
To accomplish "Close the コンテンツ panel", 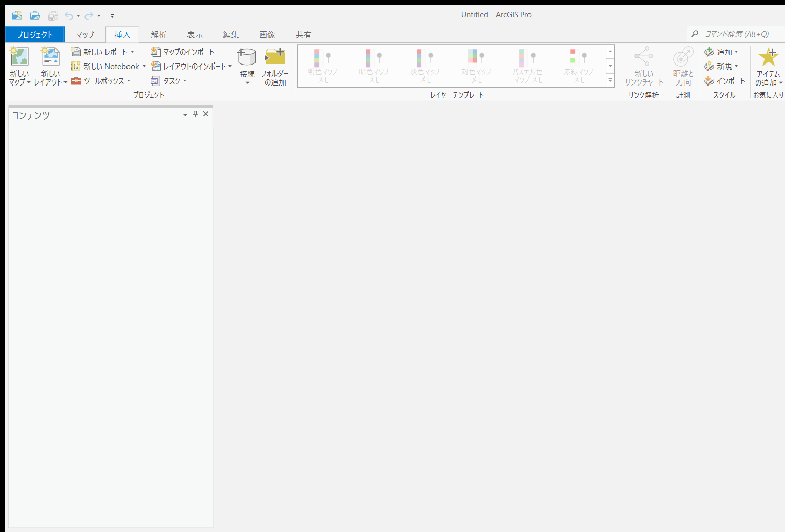I will pos(205,114).
